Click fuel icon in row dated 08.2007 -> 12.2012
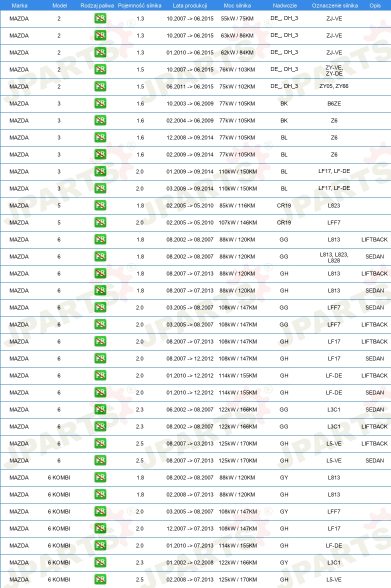 point(100,358)
